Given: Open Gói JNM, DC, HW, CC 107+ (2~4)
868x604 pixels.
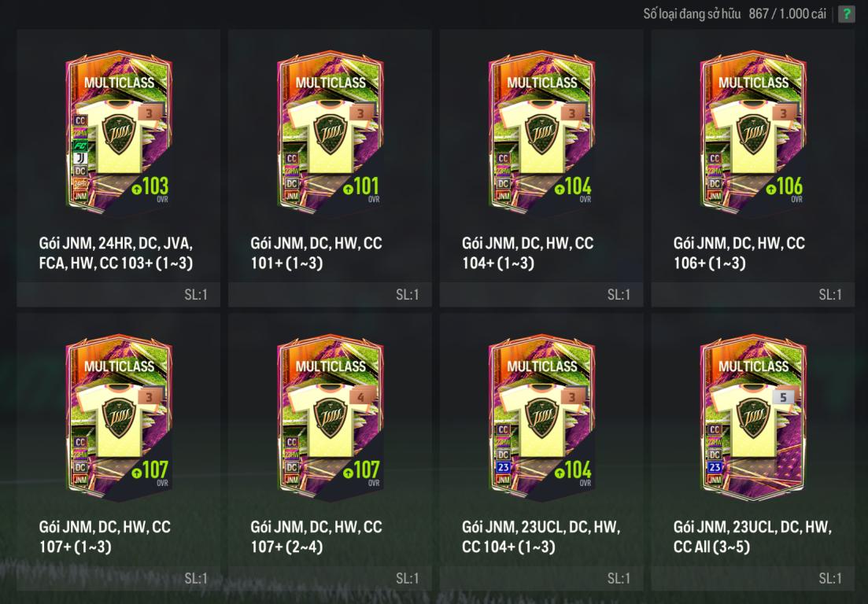Looking at the screenshot, I should click(316, 536).
